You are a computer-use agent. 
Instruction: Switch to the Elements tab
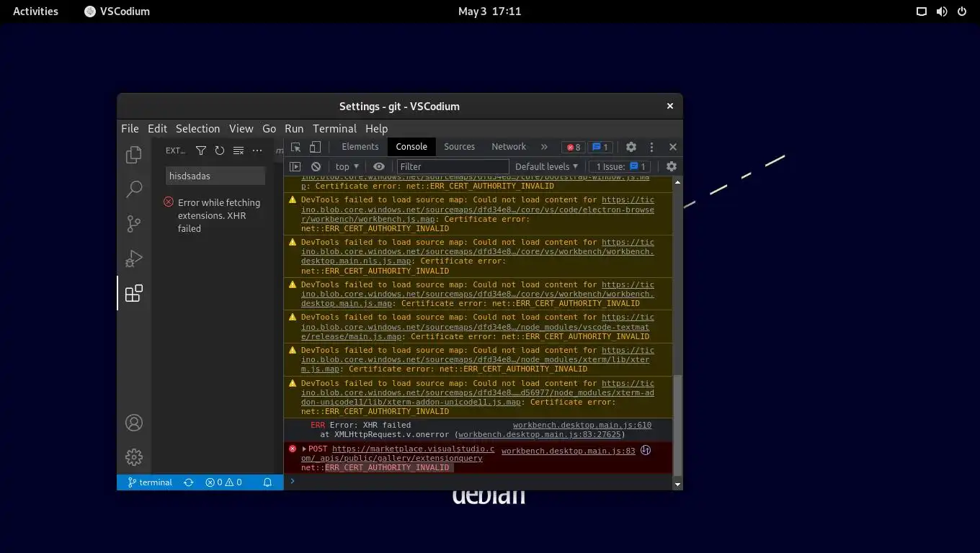coord(360,147)
